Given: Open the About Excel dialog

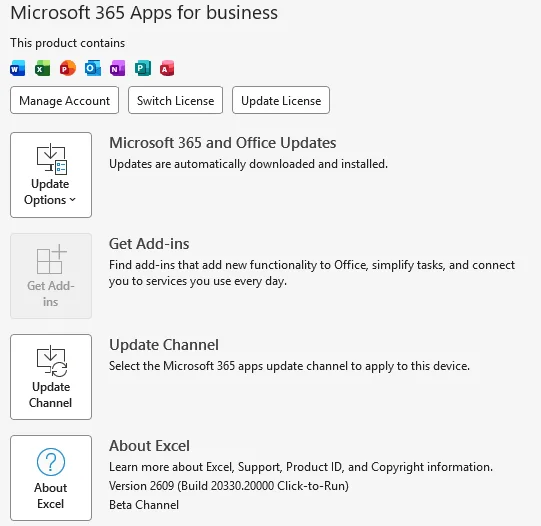Looking at the screenshot, I should [x=51, y=478].
